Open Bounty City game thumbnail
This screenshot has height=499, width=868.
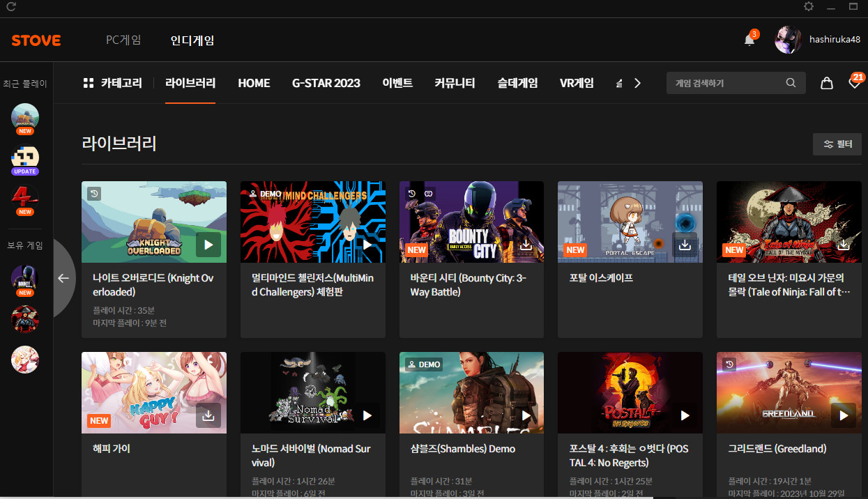[x=471, y=222]
